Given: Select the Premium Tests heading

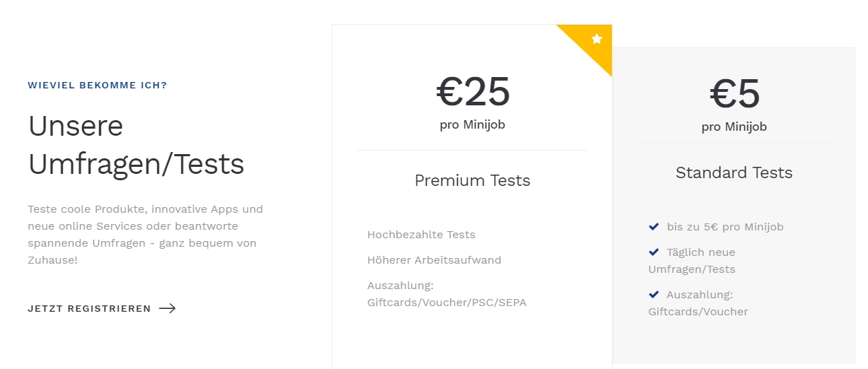Looking at the screenshot, I should coord(473,180).
